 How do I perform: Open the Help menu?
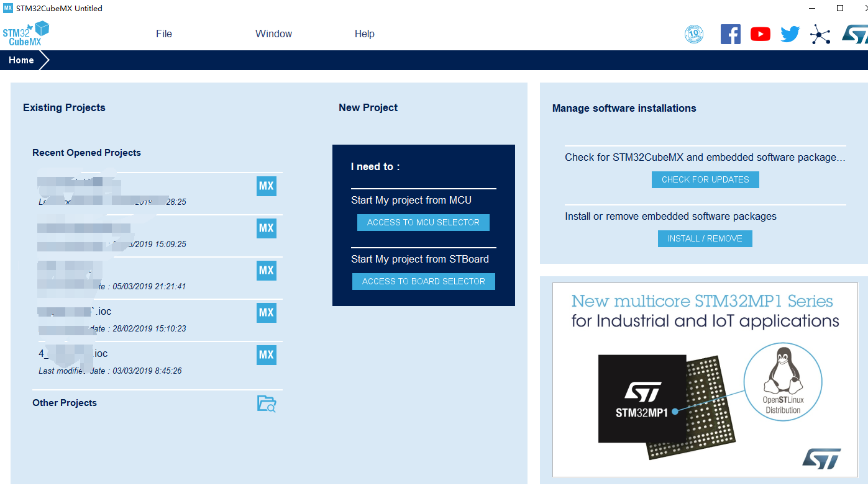tap(365, 34)
